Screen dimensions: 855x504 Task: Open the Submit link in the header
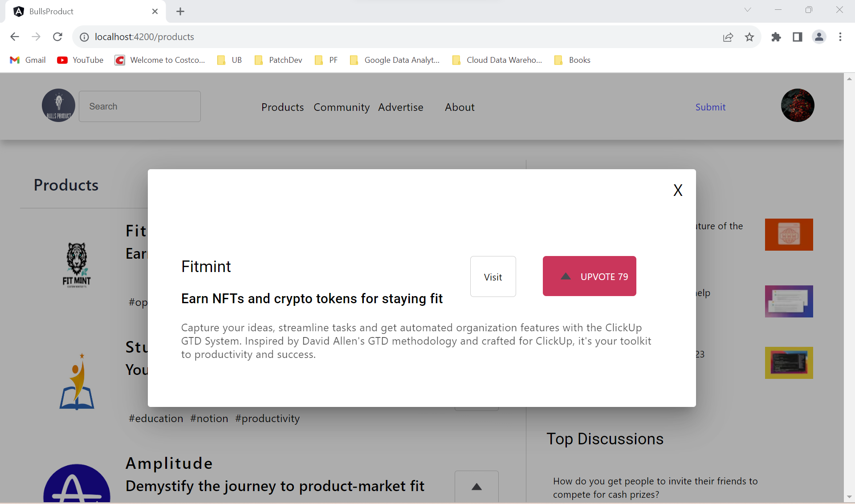710,107
